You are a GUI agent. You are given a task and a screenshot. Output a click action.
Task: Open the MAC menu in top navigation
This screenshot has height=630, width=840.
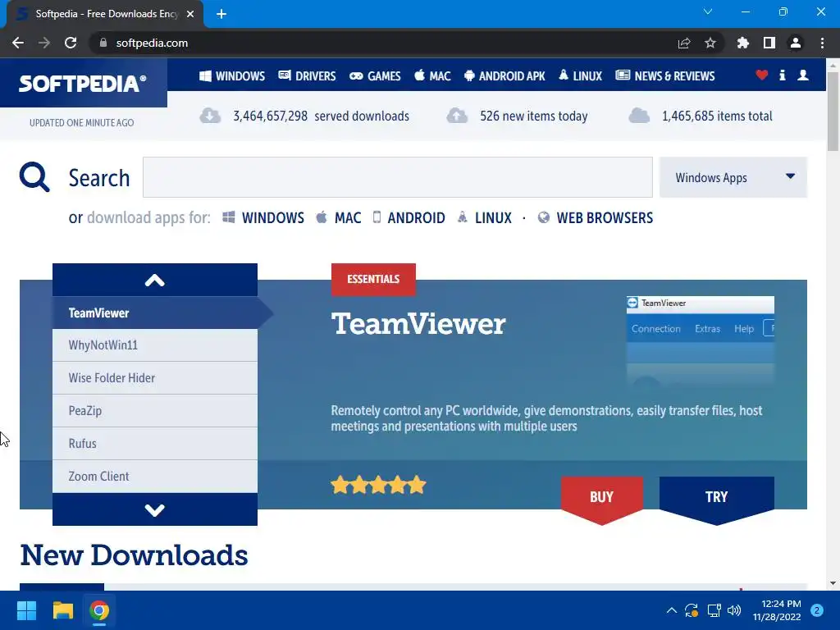(432, 76)
